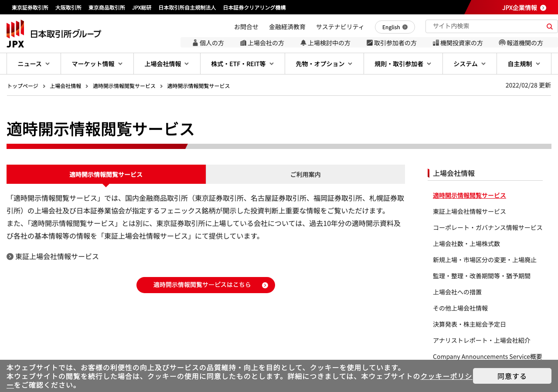Screen dimensions: 558x392
Task: Open sidebar 上場会社への措置 link
Action: 457,292
